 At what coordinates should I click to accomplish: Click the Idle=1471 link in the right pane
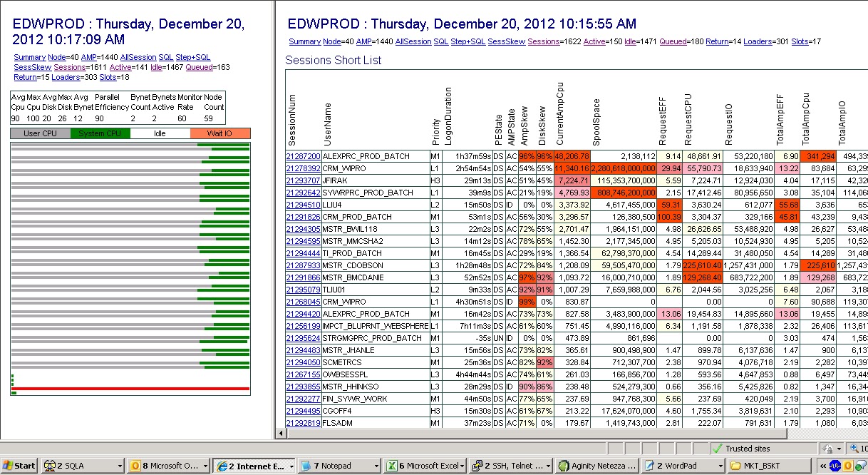(631, 41)
